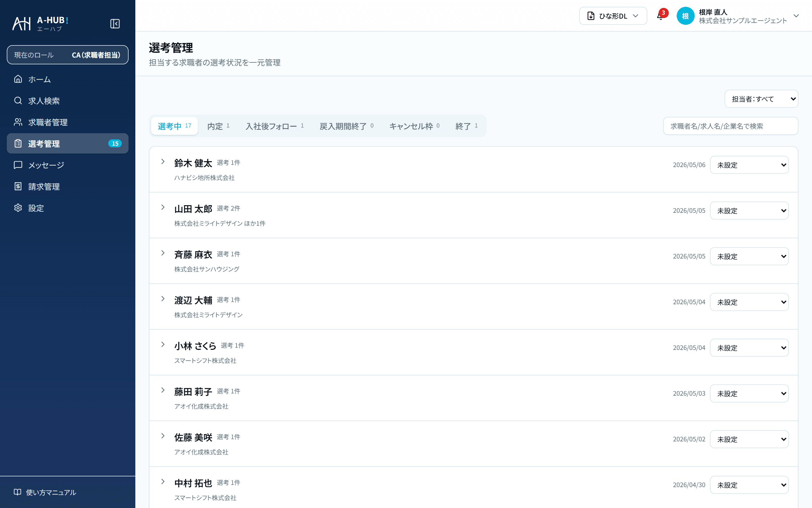
Task: Open status dropdown for 斉藤 麻衣
Action: pyautogui.click(x=749, y=256)
